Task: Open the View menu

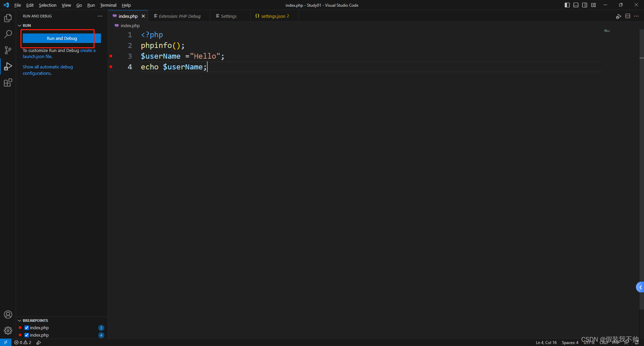Action: (66, 5)
